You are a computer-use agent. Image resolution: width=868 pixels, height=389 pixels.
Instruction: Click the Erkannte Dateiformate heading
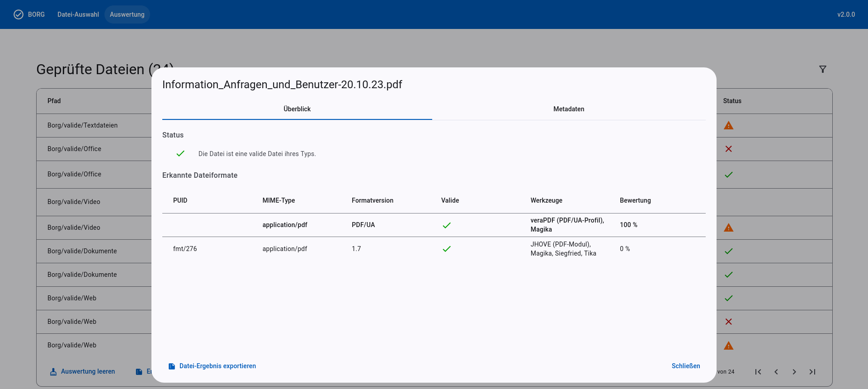pyautogui.click(x=200, y=175)
